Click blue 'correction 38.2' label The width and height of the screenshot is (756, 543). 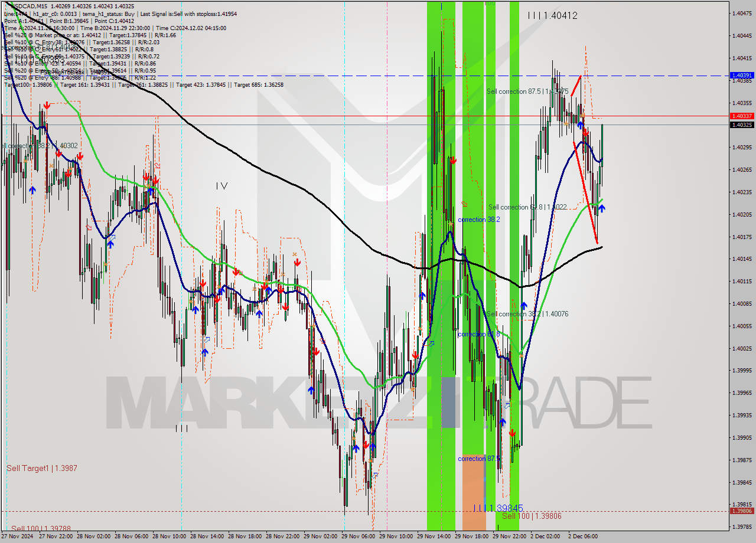[479, 220]
